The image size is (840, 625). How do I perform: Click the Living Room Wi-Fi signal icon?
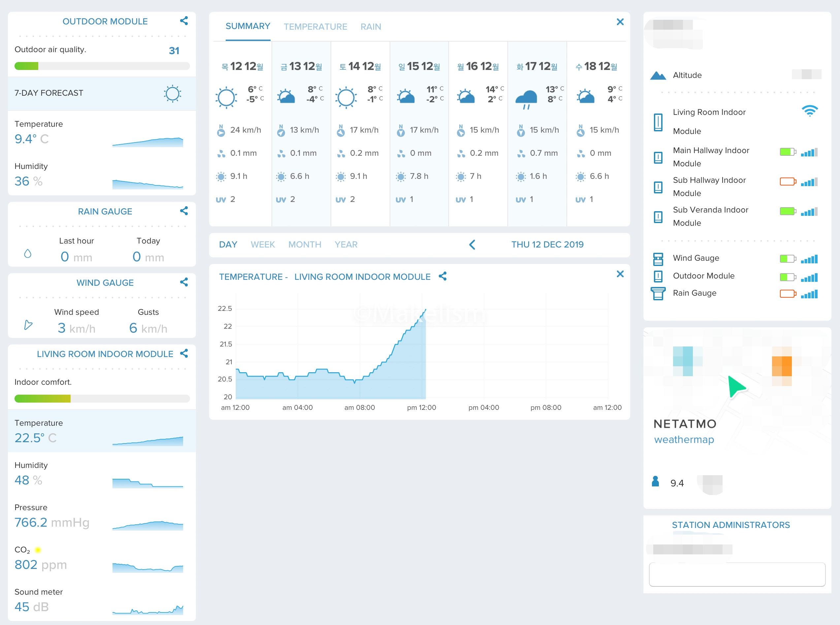click(x=809, y=111)
